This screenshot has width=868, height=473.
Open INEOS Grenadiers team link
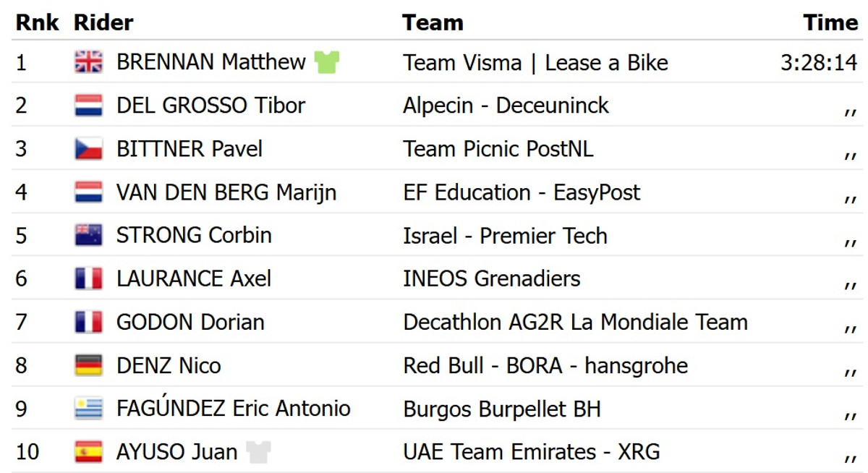click(491, 279)
